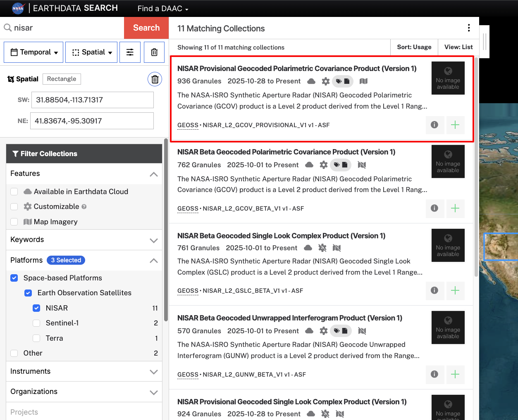This screenshot has width=518, height=420.
Task: Expand the Projects section
Action: click(84, 412)
